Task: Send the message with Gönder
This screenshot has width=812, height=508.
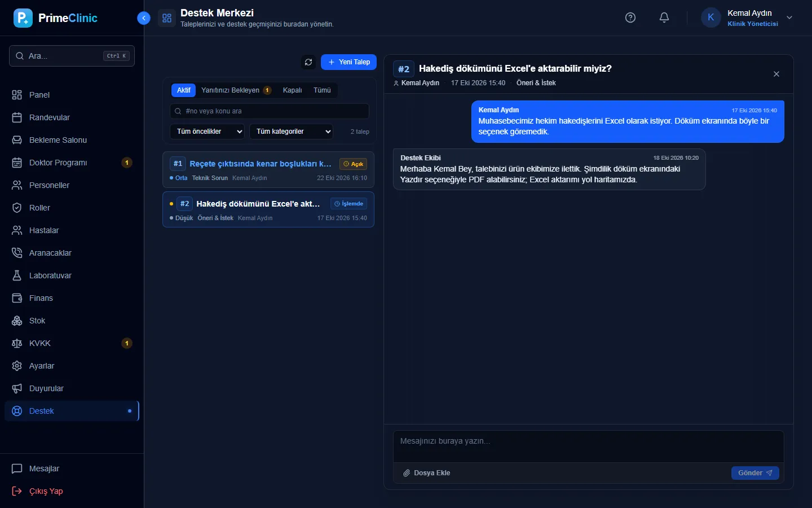Action: 755,473
